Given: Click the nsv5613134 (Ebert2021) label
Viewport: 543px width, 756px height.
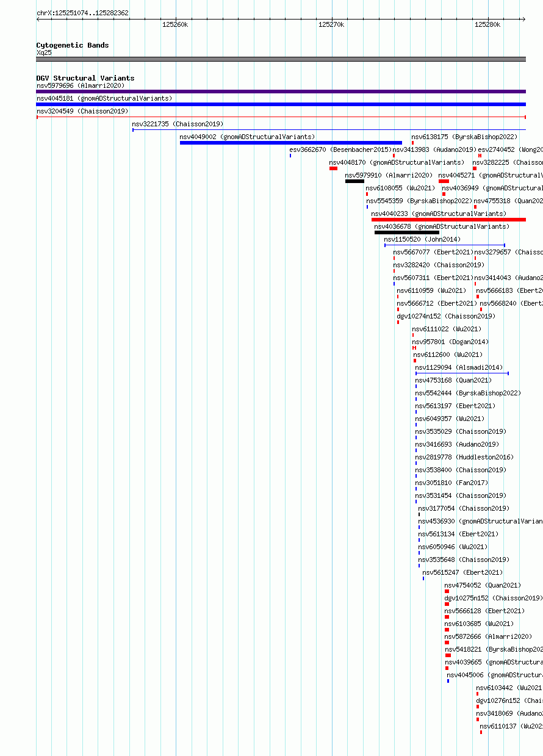Looking at the screenshot, I should click(458, 534).
